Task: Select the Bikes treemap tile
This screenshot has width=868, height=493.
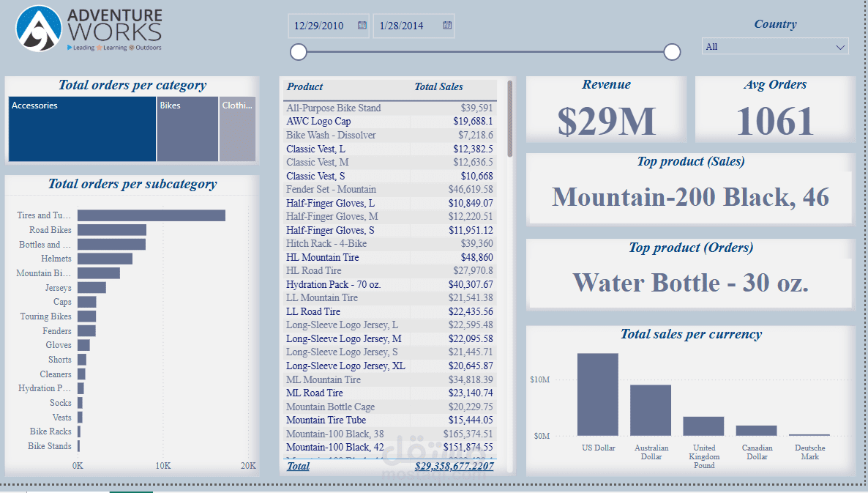Action: 187,129
